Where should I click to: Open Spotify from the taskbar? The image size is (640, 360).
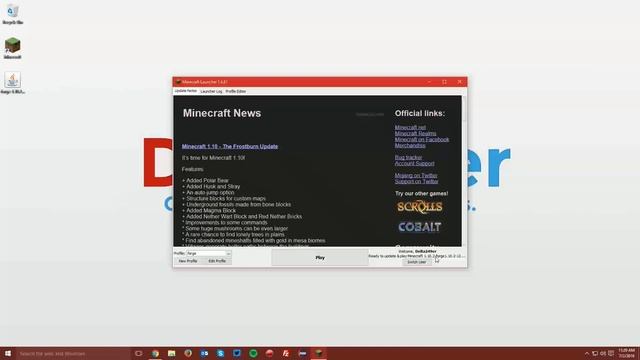[253, 353]
